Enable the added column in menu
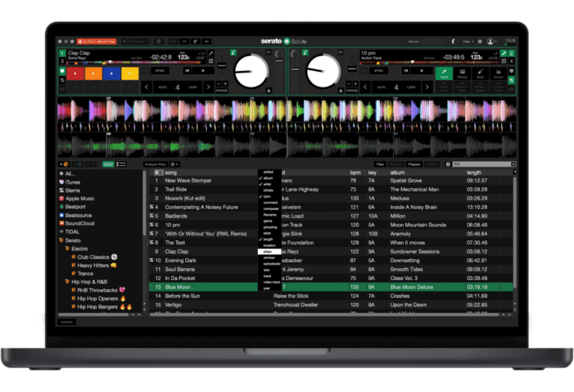The height and width of the screenshot is (392, 574). coord(270,172)
